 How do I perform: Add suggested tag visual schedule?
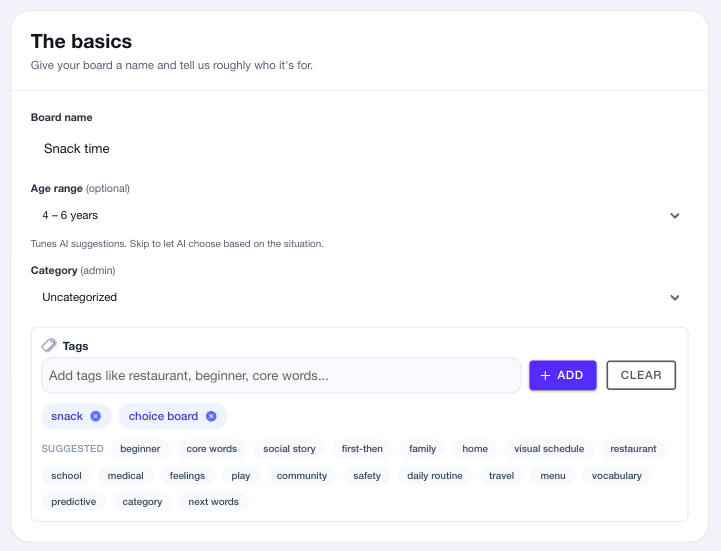[549, 449]
